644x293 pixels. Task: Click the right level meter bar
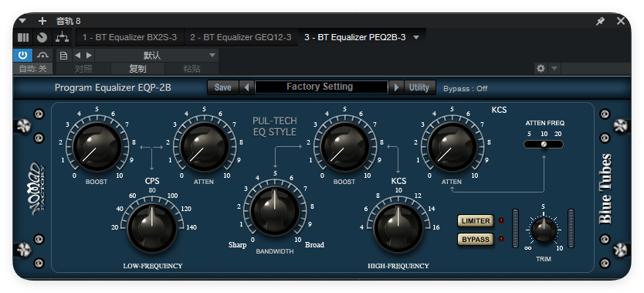571,228
